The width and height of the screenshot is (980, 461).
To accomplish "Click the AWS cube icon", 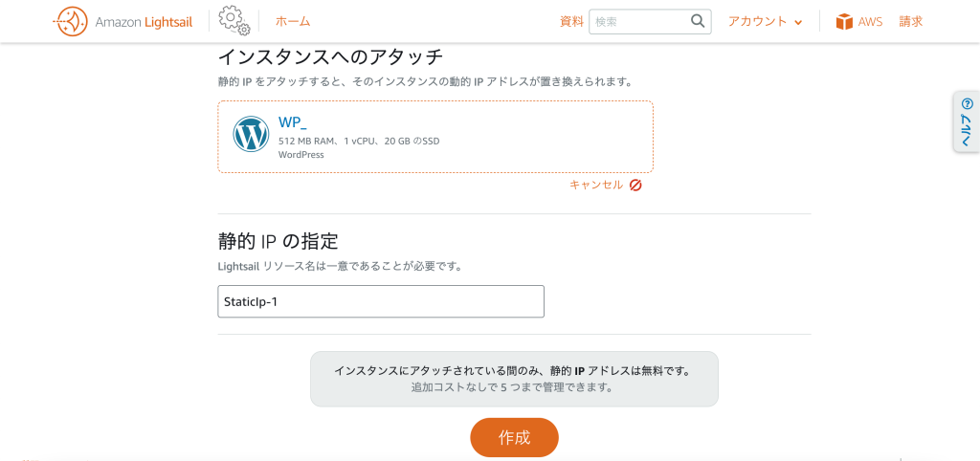I will (x=844, y=22).
